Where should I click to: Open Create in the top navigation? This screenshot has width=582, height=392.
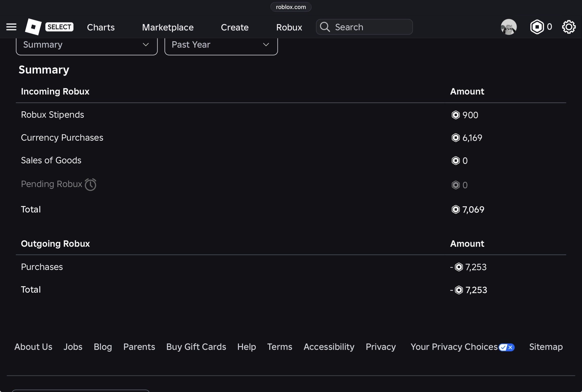tap(235, 27)
